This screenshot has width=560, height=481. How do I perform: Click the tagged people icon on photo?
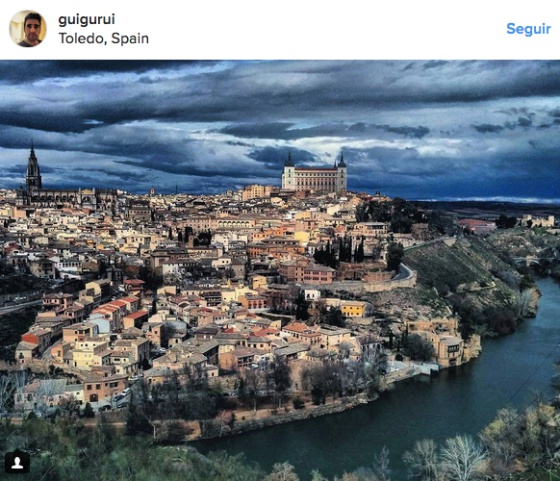[17, 462]
